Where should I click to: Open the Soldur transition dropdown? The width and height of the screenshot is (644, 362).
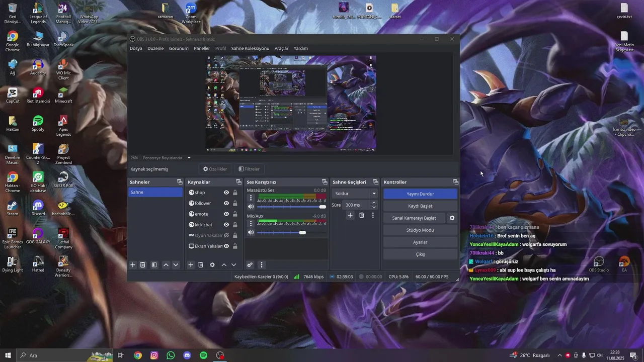tap(355, 194)
